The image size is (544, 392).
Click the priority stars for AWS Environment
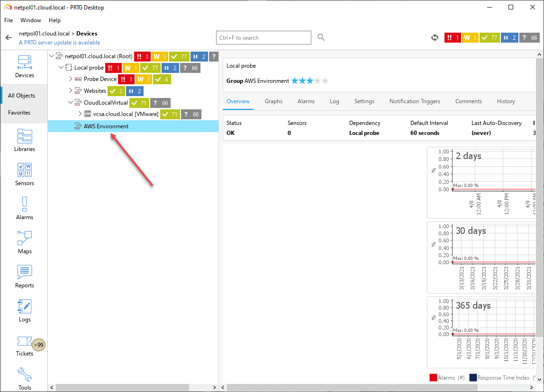[309, 81]
